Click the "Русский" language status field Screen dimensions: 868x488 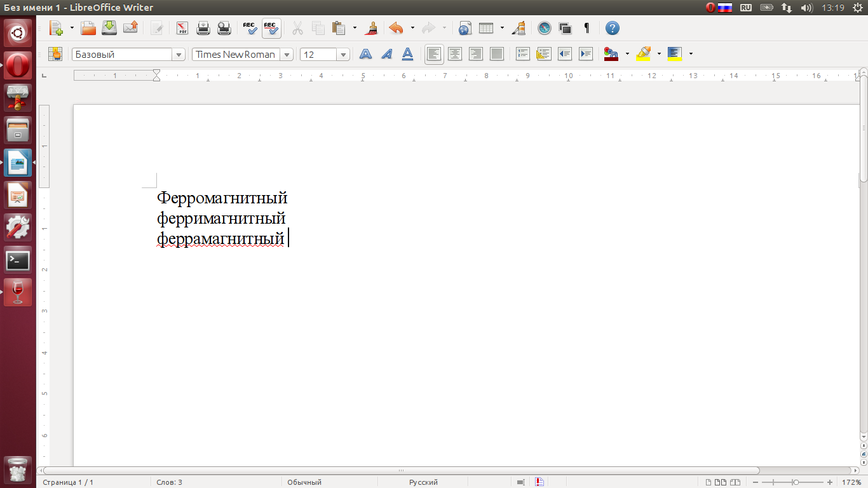pyautogui.click(x=423, y=482)
